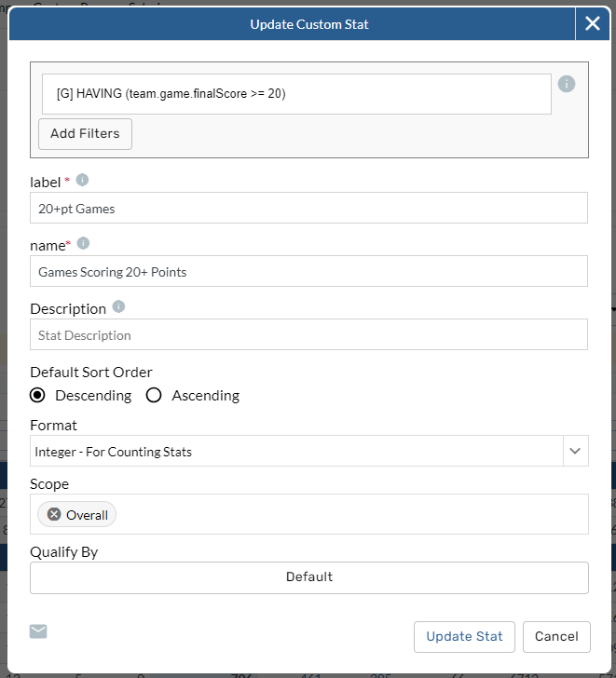This screenshot has width=616, height=678.
Task: Click the info icon next to name
Action: click(83, 243)
